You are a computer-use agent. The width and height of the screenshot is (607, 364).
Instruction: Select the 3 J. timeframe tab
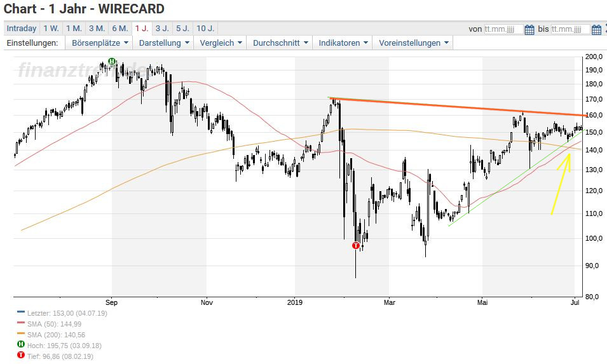[162, 29]
